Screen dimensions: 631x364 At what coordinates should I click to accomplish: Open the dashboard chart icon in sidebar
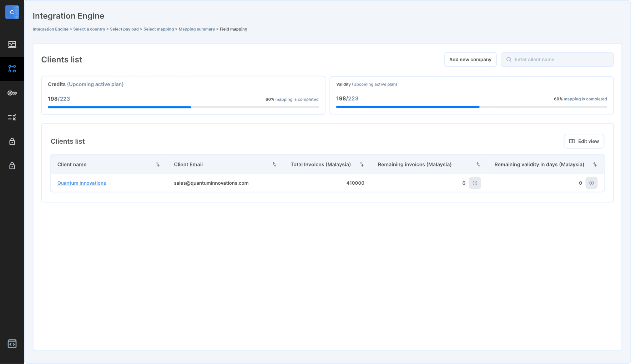coord(12,44)
